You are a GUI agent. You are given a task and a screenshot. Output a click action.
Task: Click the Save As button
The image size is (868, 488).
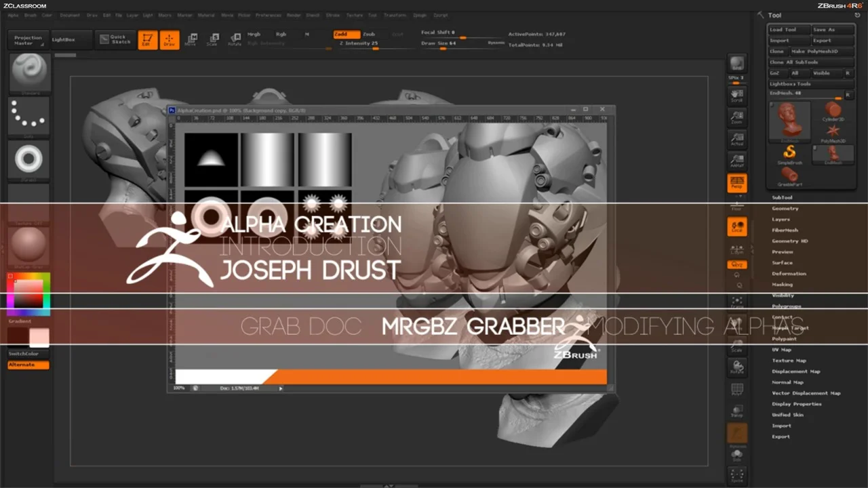pyautogui.click(x=832, y=30)
